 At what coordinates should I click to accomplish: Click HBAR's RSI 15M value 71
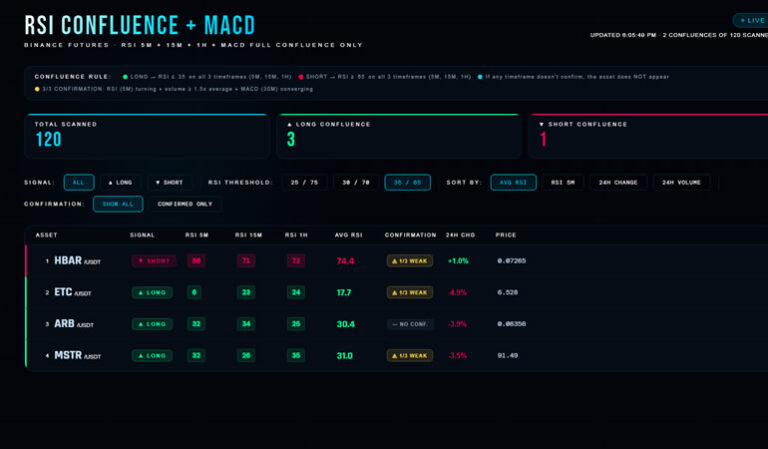coord(246,261)
